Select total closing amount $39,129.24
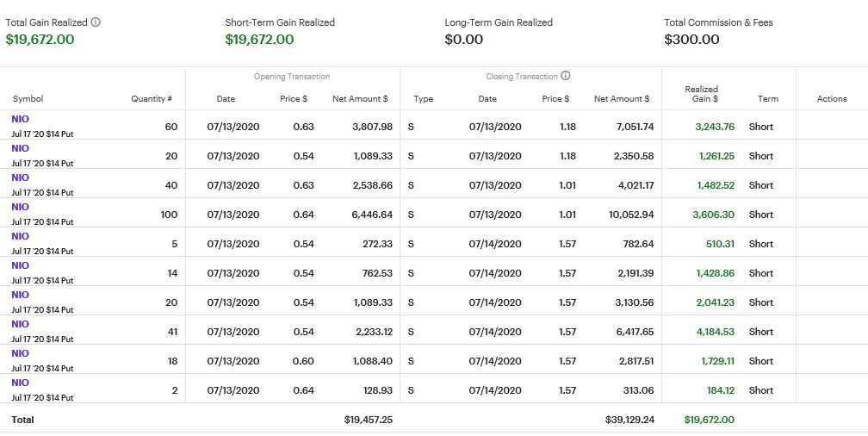 630,420
